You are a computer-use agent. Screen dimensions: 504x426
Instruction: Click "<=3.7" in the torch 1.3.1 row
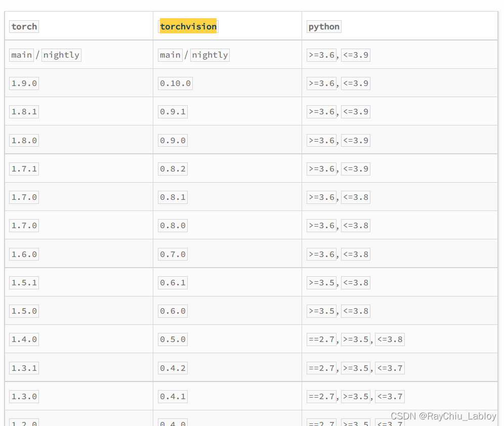pos(390,368)
